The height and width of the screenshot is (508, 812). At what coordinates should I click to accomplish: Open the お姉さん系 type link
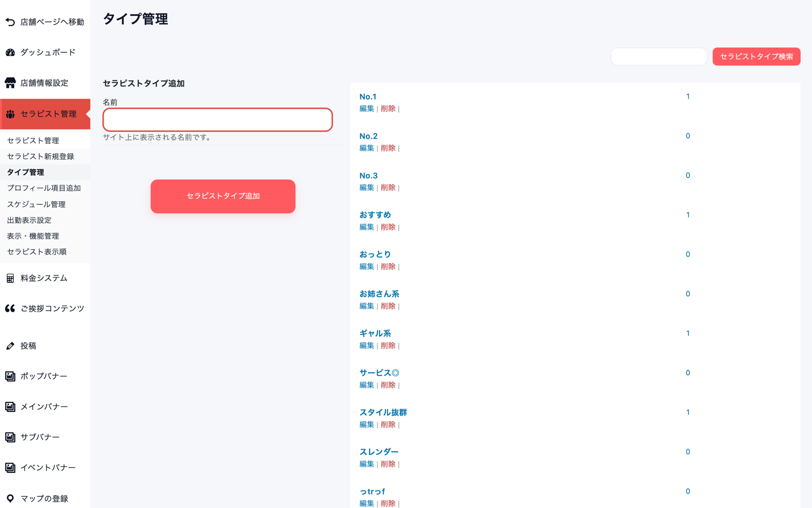[379, 294]
